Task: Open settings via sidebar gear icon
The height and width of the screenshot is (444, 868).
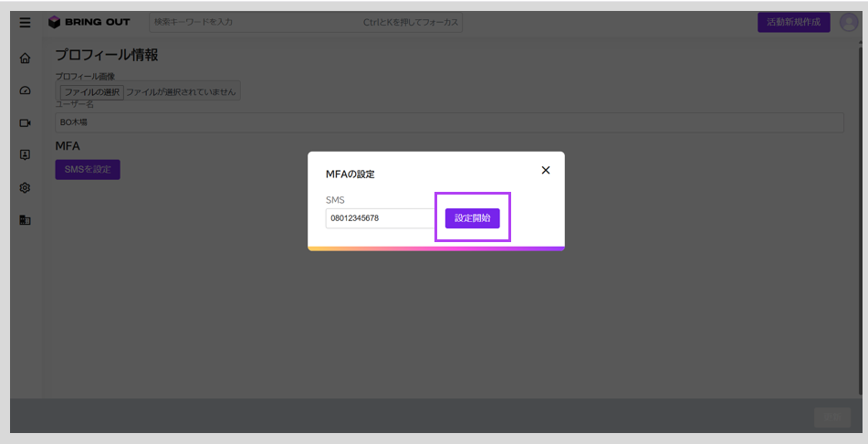Action: [x=25, y=188]
